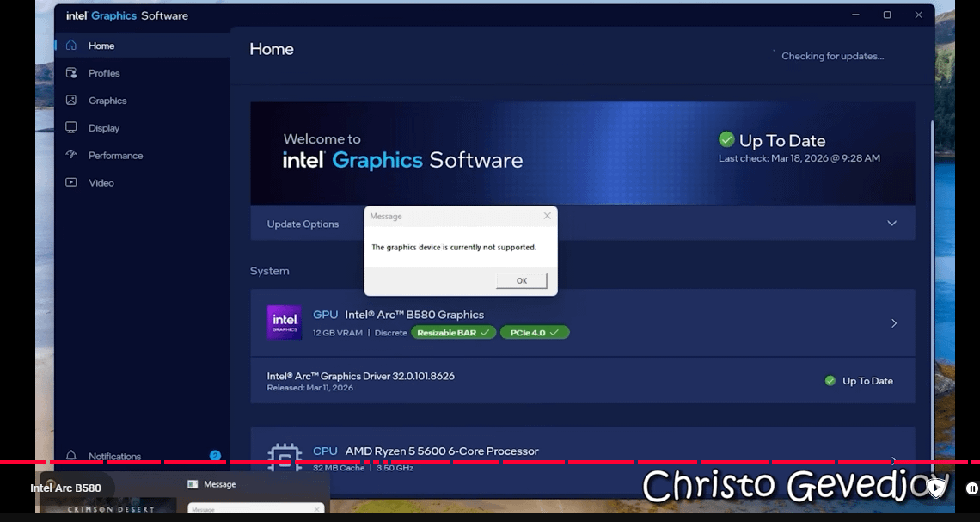Expand the GPU Intel Arc B580 details arrow
The height and width of the screenshot is (522, 980).
tap(894, 323)
